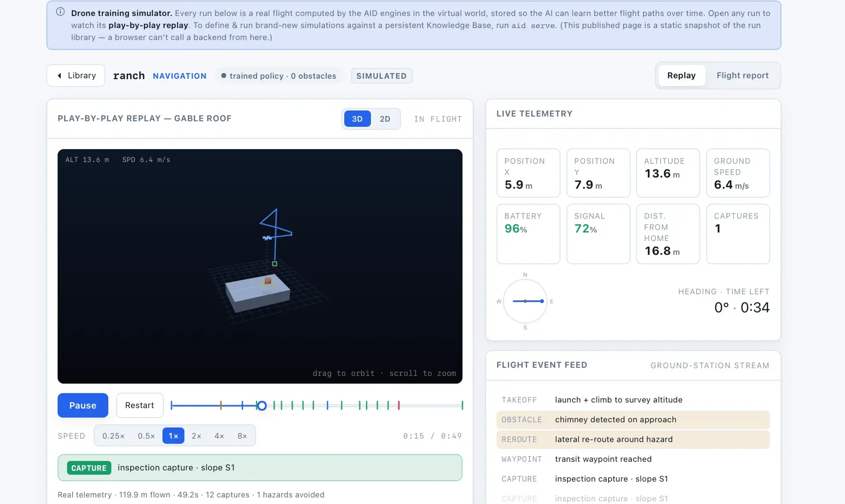Click the green CAPTURE badge under replay

pyautogui.click(x=89, y=468)
